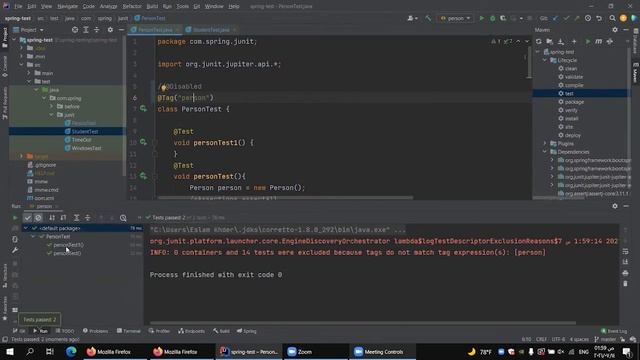Screen dimensions: 640x360
Task: Click the Run Maven Build green arrow
Action: (x=588, y=41)
